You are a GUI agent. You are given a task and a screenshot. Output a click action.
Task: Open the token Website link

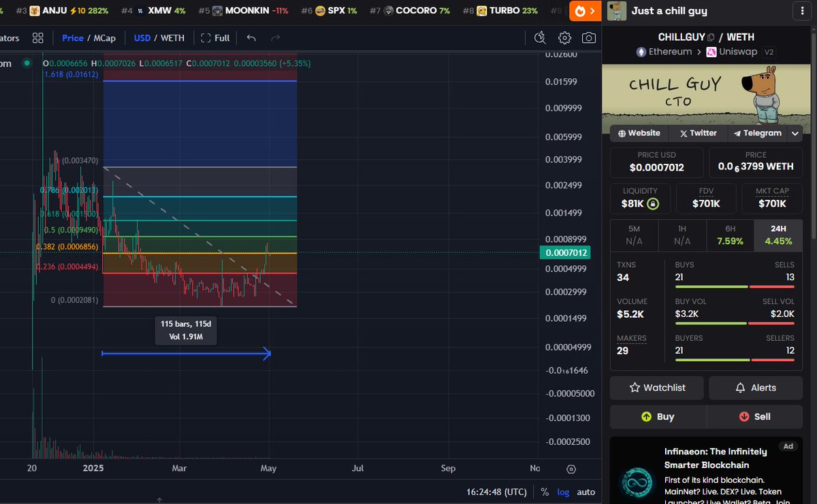click(x=639, y=133)
